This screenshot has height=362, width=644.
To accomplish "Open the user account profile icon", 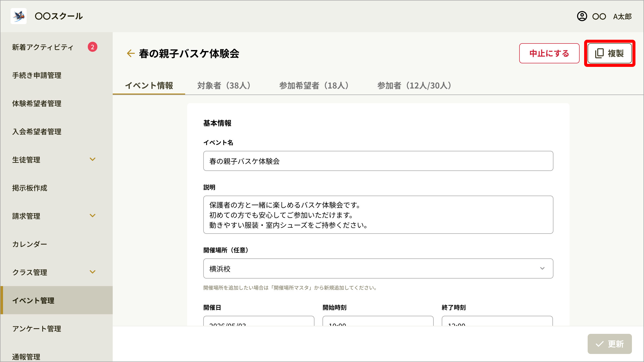I will 582,16.
